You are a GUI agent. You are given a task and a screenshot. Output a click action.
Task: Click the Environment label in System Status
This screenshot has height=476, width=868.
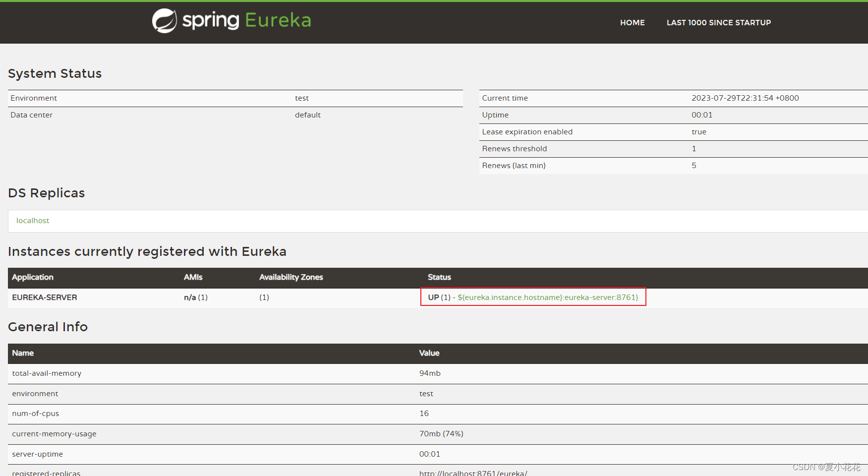pos(34,98)
